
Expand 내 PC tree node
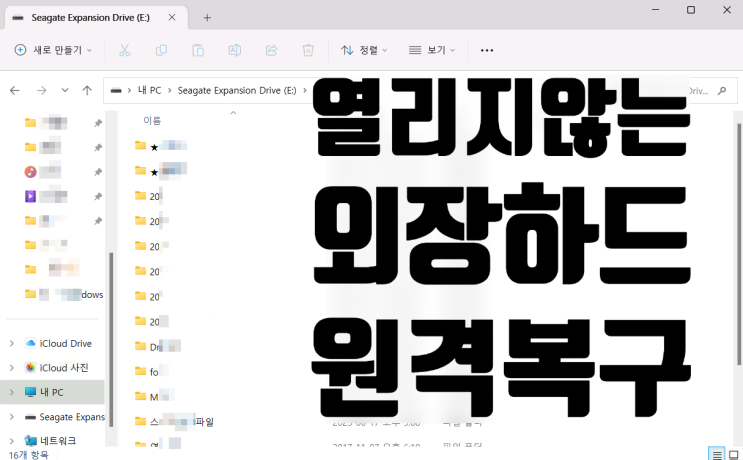click(12, 392)
